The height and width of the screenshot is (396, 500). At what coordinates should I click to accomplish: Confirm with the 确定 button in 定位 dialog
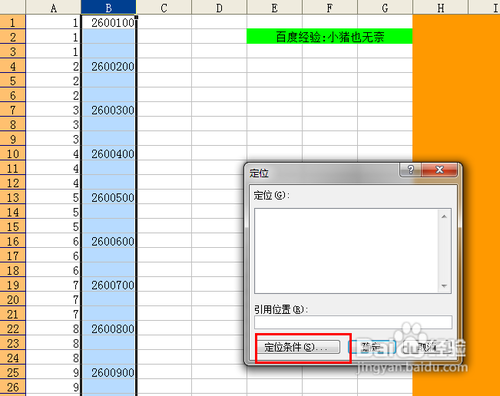372,347
